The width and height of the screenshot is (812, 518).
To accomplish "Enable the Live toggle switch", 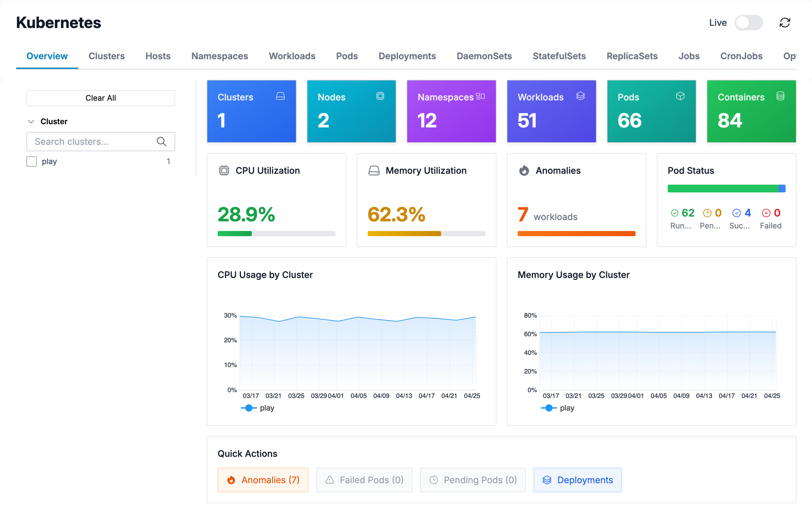I will tap(748, 23).
